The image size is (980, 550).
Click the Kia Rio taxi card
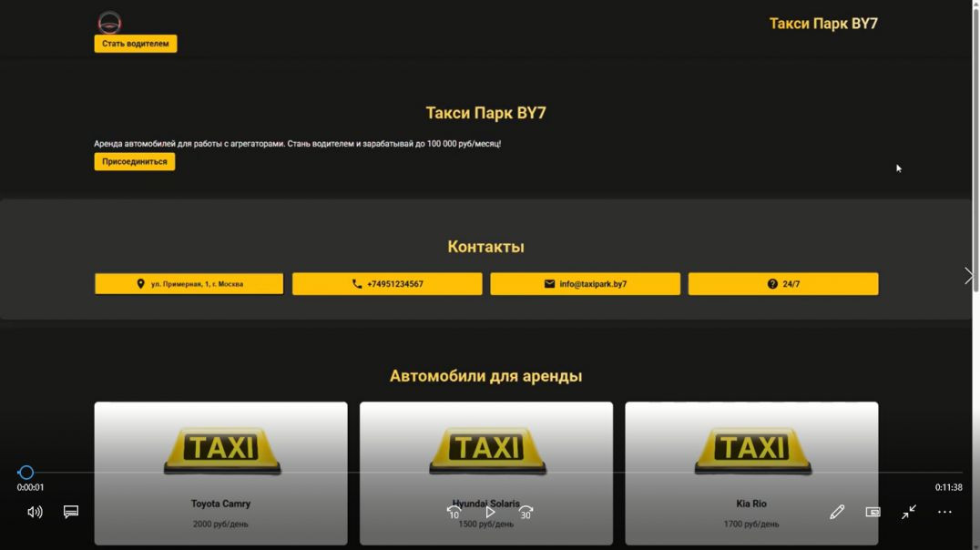751,474
